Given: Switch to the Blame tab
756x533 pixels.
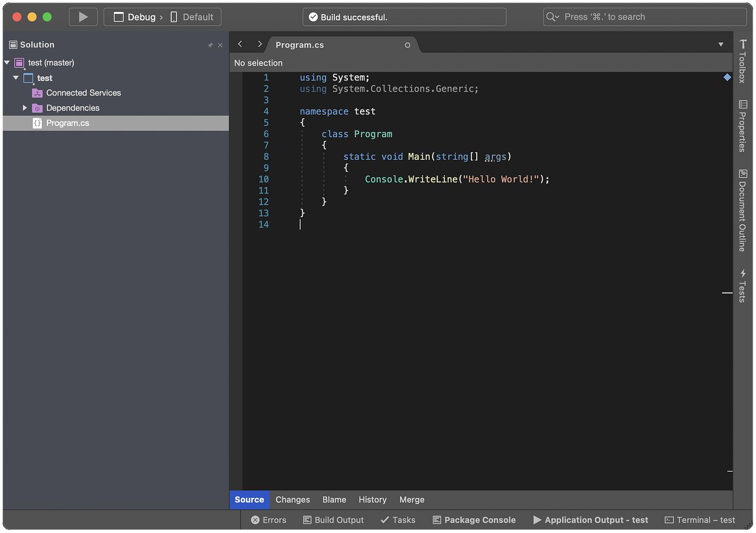Looking at the screenshot, I should (x=334, y=500).
